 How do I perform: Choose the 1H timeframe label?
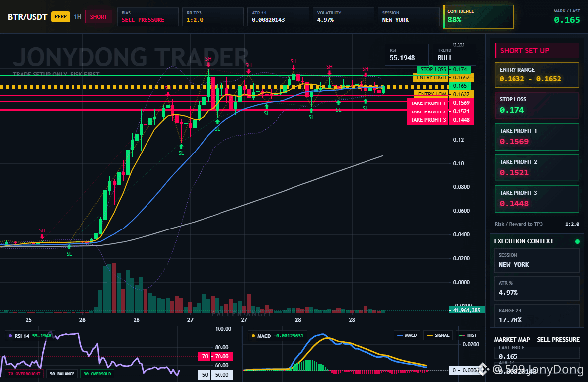point(77,17)
